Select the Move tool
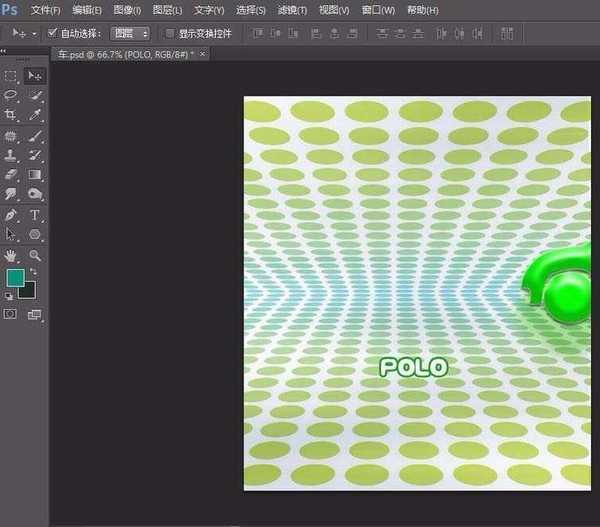 coord(35,76)
